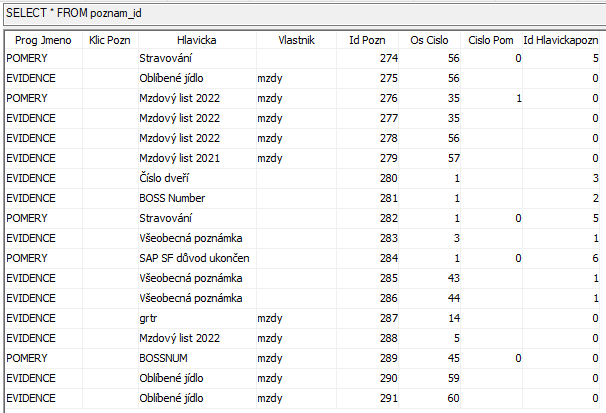Sort by the Id Pozn column header
Image resolution: width=606 pixels, height=413 pixels.
click(x=367, y=40)
